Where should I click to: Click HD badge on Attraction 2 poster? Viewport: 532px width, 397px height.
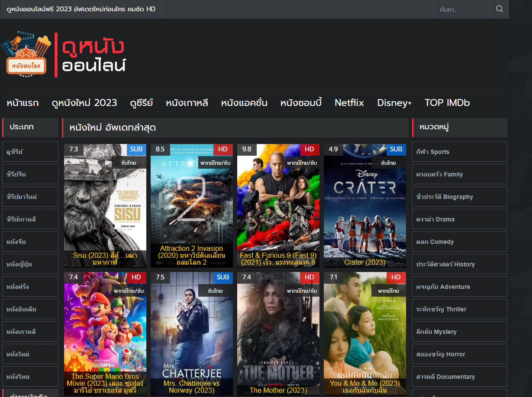(223, 149)
